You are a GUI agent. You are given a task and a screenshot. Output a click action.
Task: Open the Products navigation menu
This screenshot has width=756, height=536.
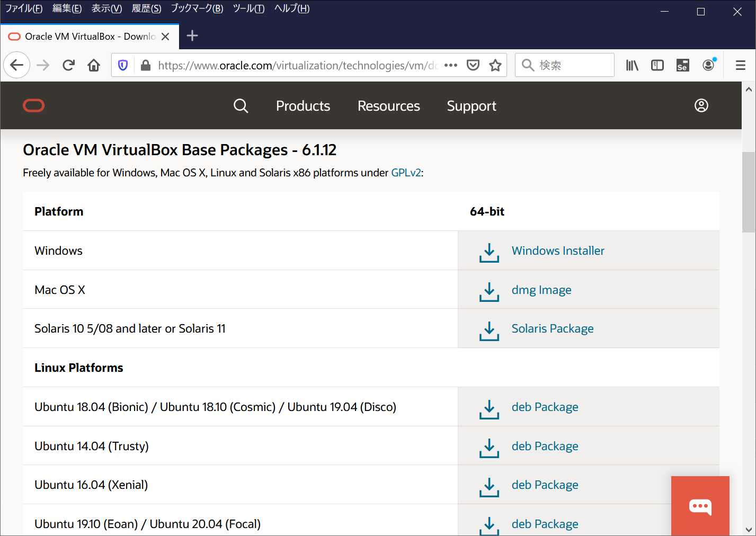[x=303, y=106]
